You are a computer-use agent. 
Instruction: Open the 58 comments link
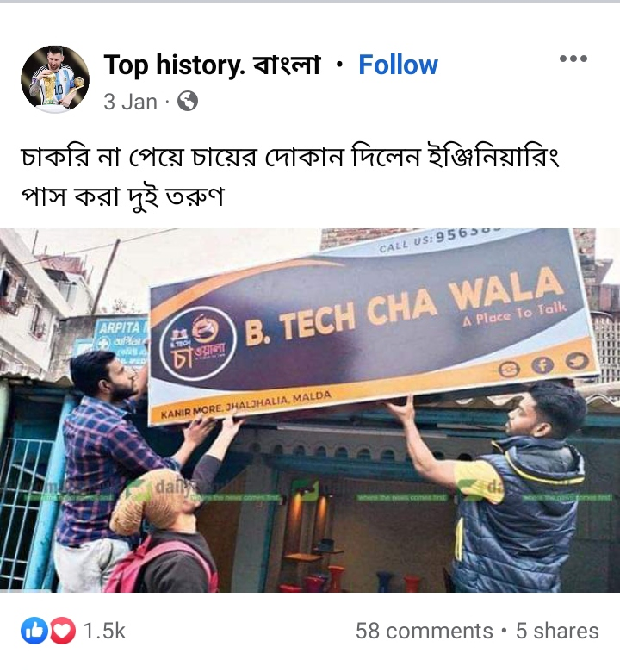coord(425,631)
